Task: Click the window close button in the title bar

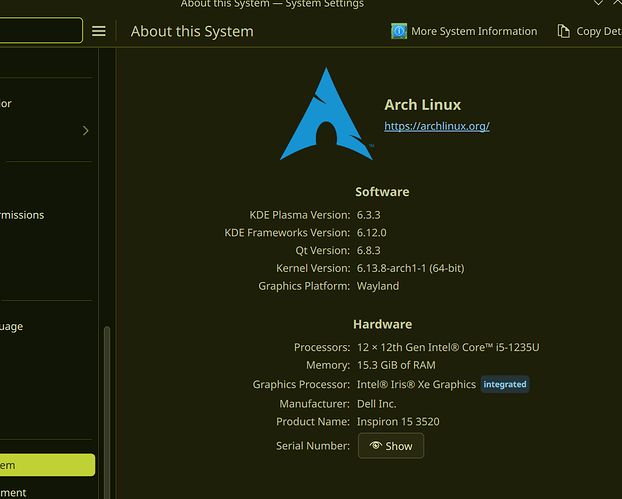Action: (617, 2)
